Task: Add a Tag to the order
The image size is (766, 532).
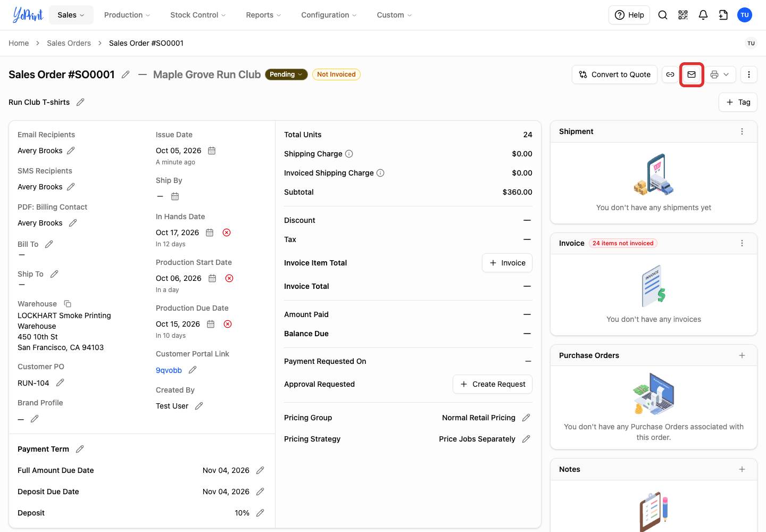Action: pos(738,102)
